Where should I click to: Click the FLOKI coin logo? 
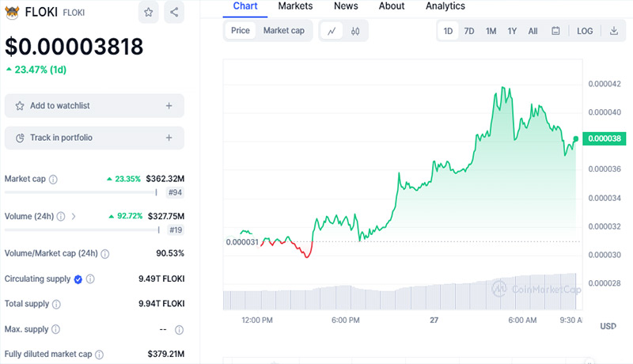pyautogui.click(x=12, y=13)
